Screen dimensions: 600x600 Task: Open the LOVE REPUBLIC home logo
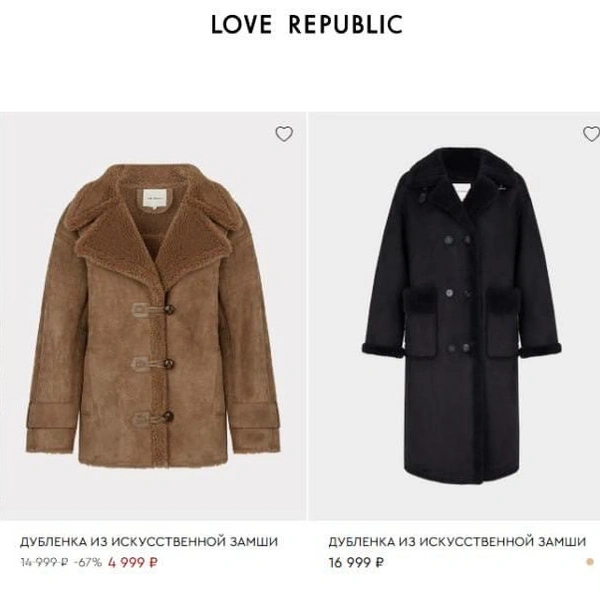307,24
